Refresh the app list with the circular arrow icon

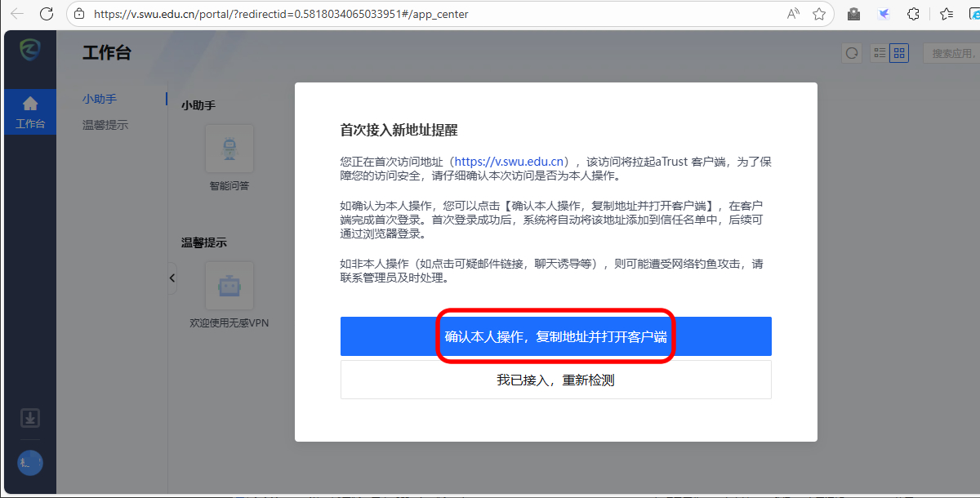pos(852,52)
